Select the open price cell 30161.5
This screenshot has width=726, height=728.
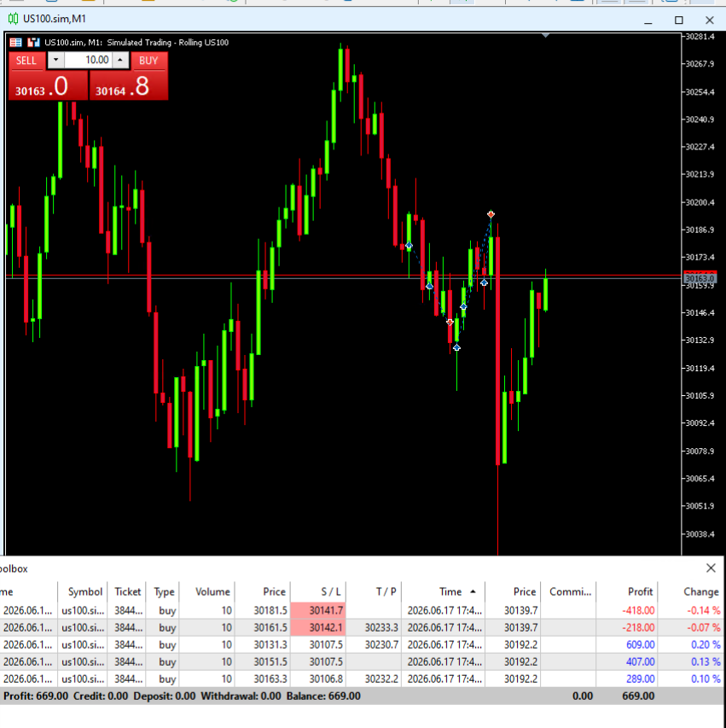(263, 627)
